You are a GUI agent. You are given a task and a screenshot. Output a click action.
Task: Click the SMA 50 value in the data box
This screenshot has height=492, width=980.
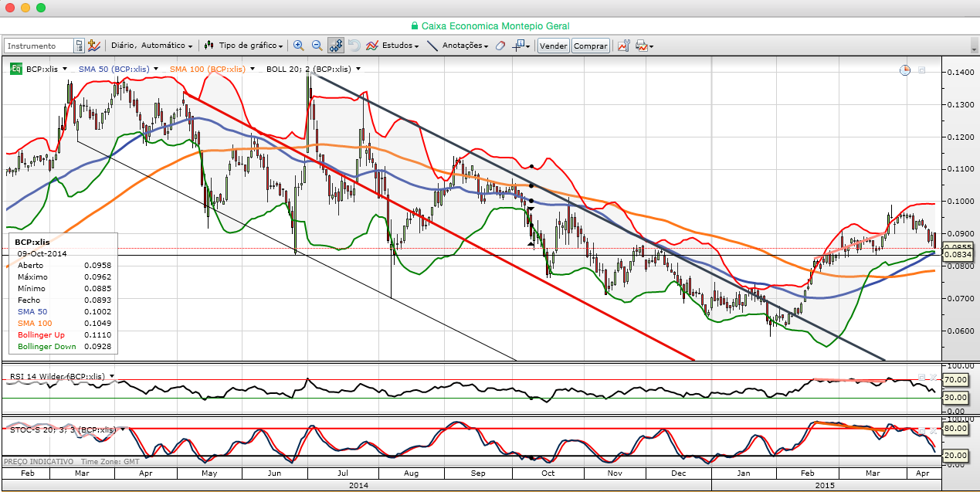pos(98,311)
